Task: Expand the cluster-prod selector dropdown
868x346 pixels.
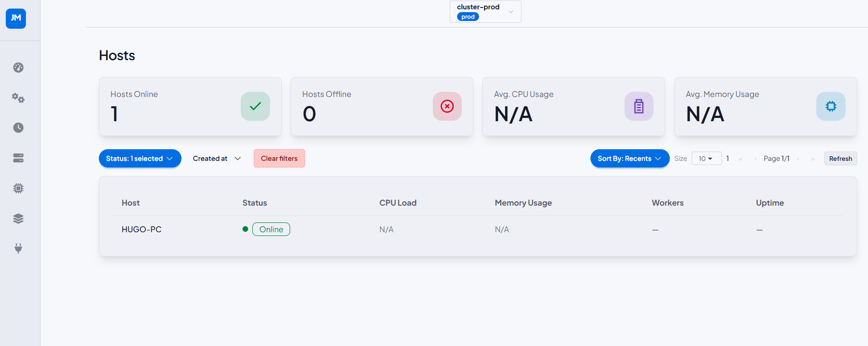Action: (486, 12)
